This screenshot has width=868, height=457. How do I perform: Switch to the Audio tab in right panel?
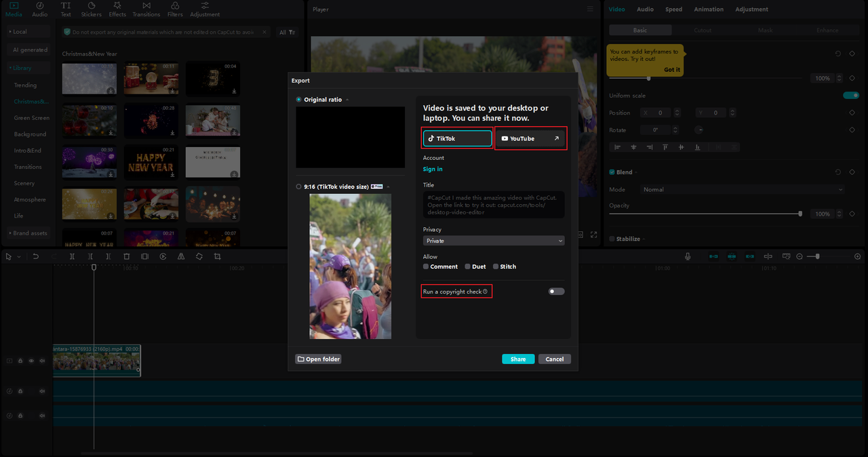(645, 9)
